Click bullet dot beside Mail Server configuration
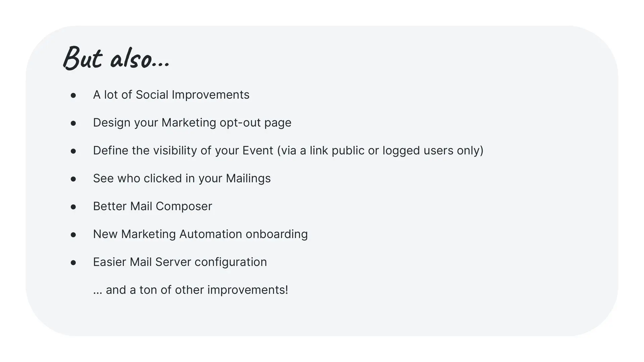Screen dimensions: 644x362 73,263
